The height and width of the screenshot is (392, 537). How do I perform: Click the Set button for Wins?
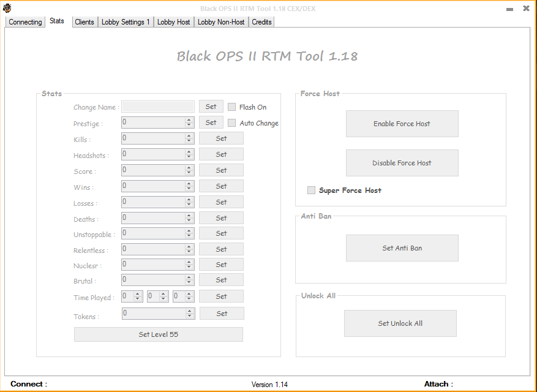pos(221,186)
